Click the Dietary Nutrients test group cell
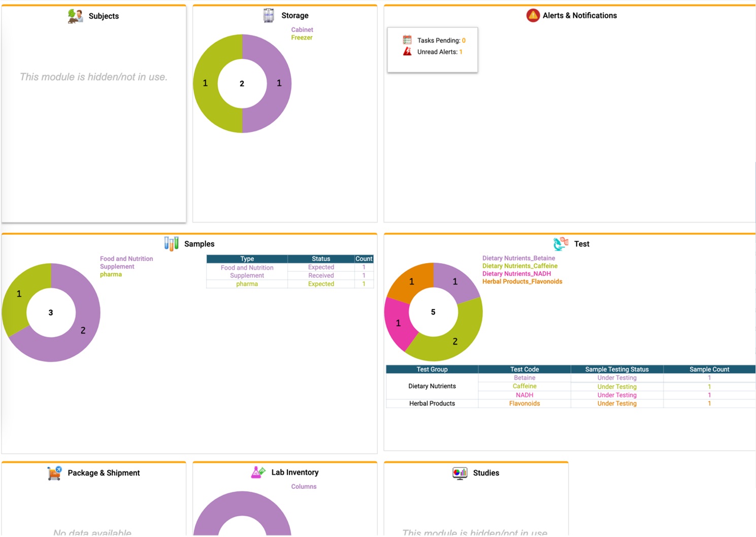Screen dimensions: 756x537 pos(432,386)
